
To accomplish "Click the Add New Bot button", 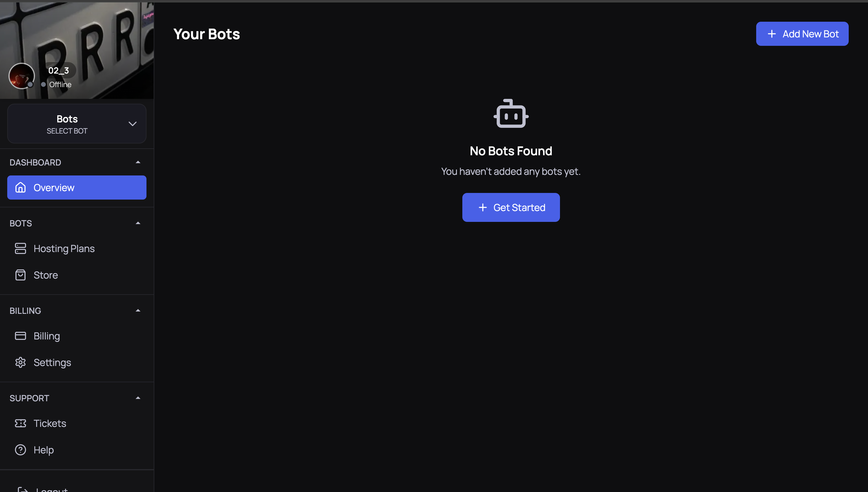I will 802,33.
